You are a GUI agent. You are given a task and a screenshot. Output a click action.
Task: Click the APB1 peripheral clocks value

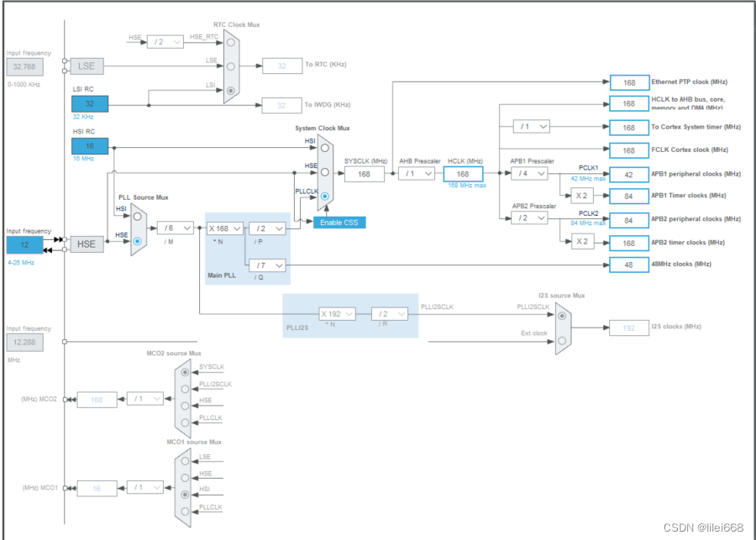click(629, 175)
